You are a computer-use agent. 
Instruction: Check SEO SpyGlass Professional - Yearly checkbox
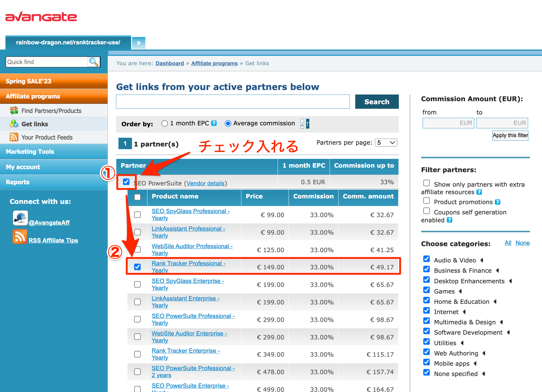point(137,214)
